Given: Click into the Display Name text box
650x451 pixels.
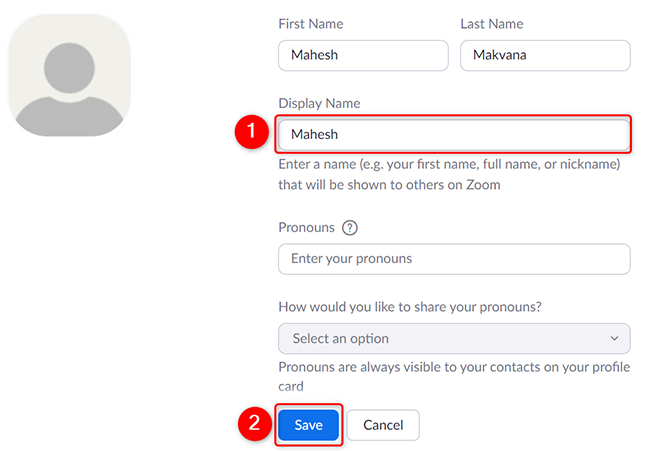Looking at the screenshot, I should [x=454, y=133].
